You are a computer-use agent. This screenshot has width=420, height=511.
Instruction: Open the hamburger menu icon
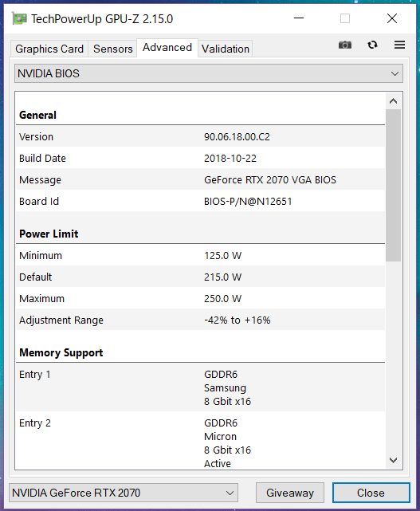pos(399,45)
